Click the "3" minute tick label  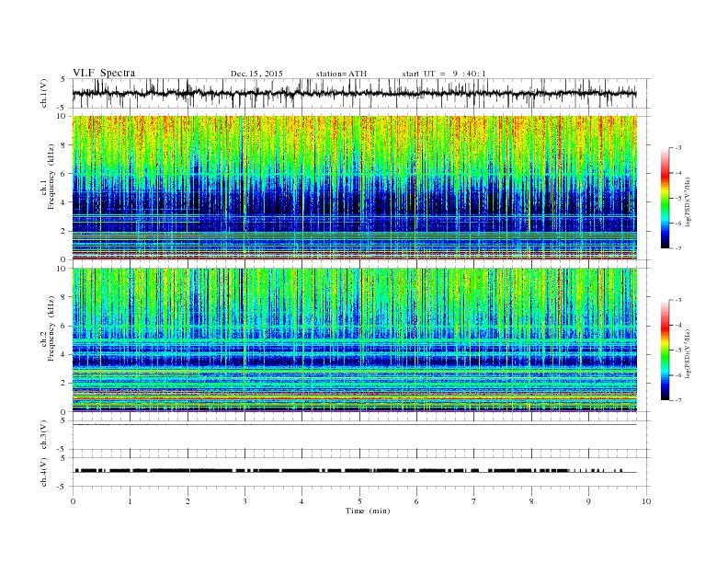pyautogui.click(x=245, y=501)
